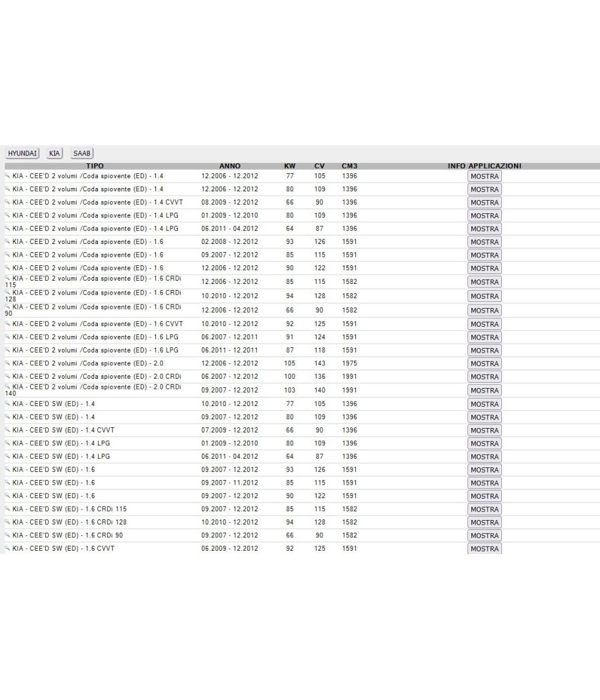Show applications for CEE'D SW 1.6 CVVT

(485, 549)
